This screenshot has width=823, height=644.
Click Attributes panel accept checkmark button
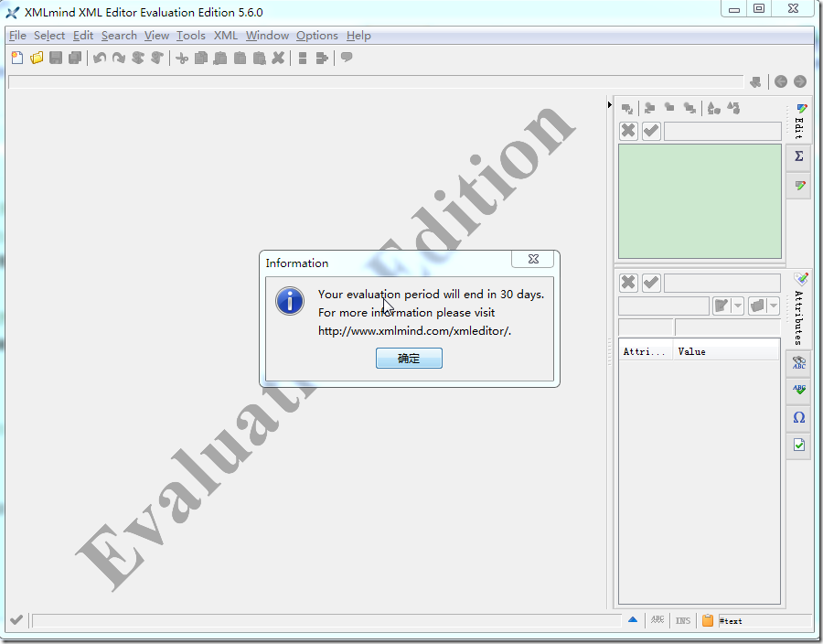(651, 283)
